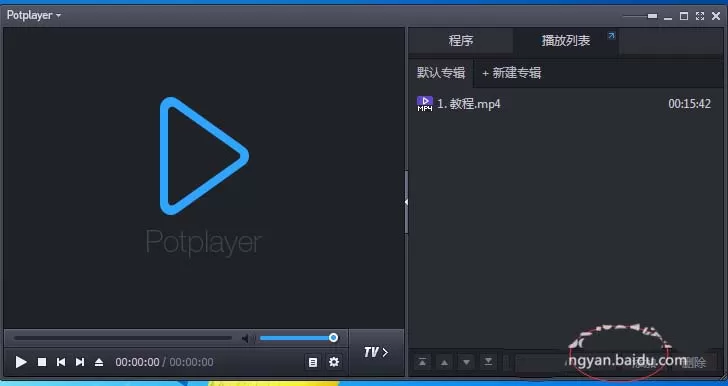728x386 pixels.
Task: Start playback with the Play button
Action: [x=21, y=362]
